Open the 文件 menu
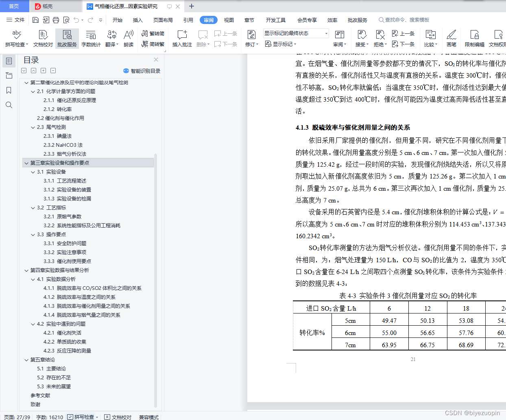The image size is (506, 420). click(x=15, y=20)
